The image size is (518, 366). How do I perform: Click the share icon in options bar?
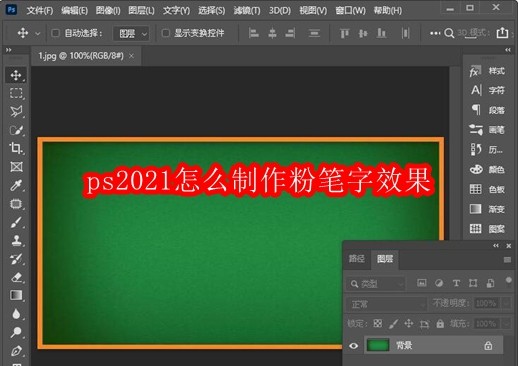tap(502, 33)
